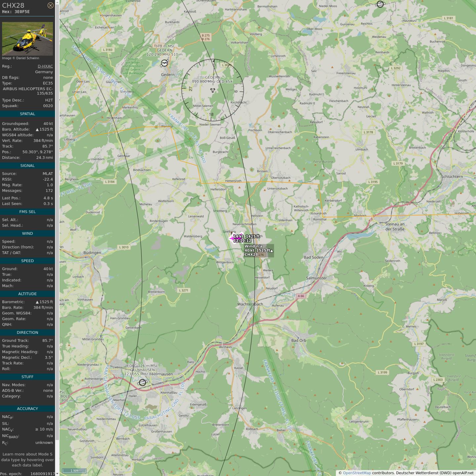Click the 12:10:12 track timestamp label

click(x=242, y=241)
